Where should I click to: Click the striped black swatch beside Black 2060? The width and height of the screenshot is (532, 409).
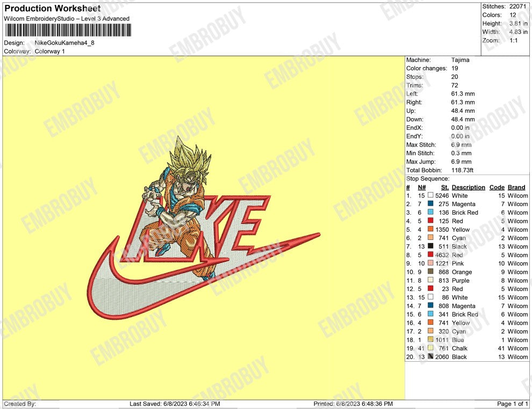pyautogui.click(x=430, y=356)
